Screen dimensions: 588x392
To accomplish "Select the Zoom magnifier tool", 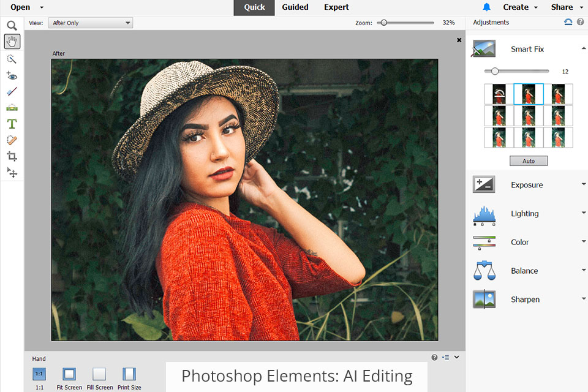I will point(12,26).
